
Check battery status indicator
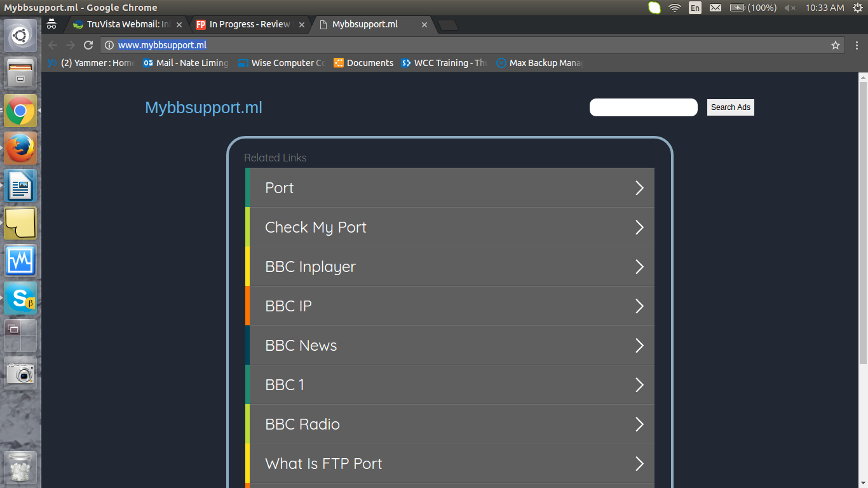pyautogui.click(x=753, y=8)
